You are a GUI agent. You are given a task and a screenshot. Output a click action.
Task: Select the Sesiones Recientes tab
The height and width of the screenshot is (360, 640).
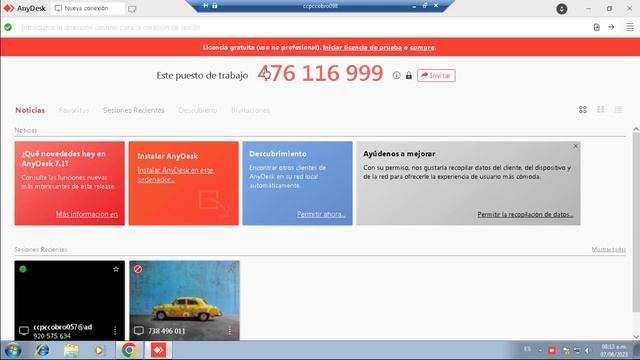134,110
